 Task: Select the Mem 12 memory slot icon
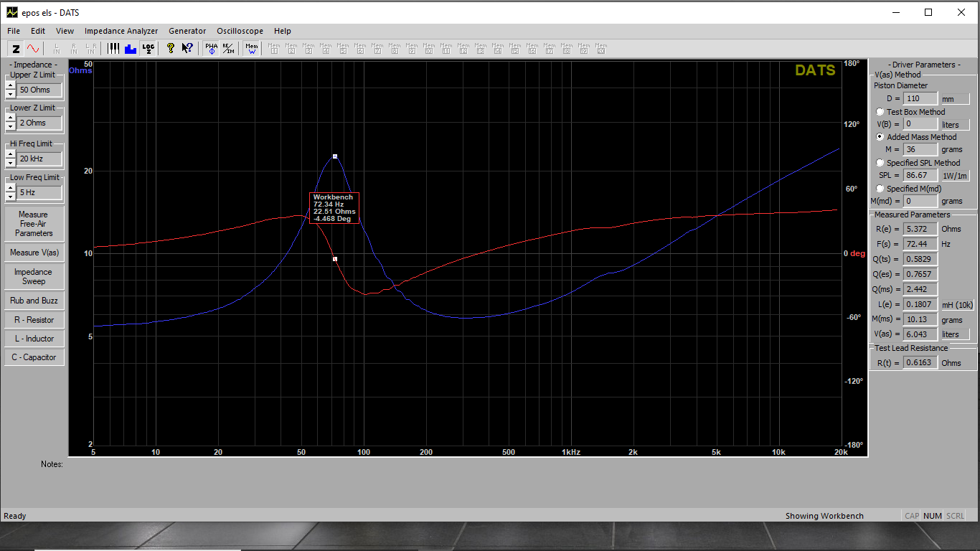[463, 49]
